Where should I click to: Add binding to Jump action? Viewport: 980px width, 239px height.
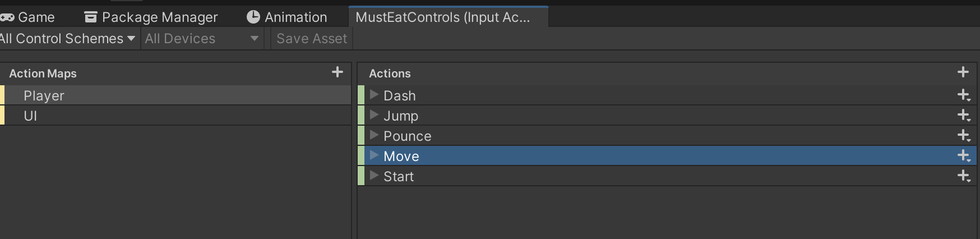[x=964, y=116]
